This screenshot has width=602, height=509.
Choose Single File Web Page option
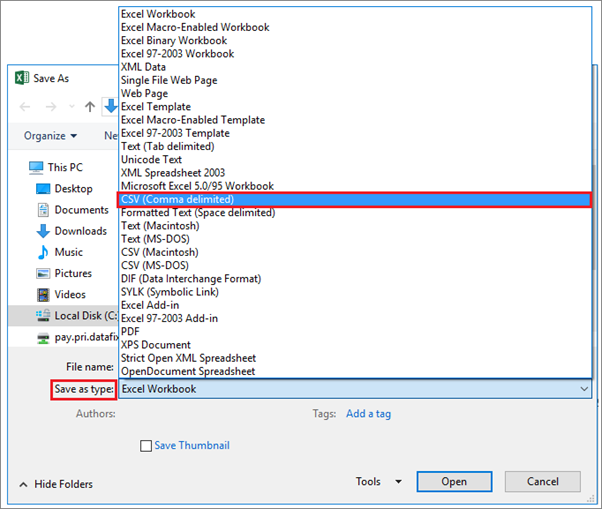(355, 80)
